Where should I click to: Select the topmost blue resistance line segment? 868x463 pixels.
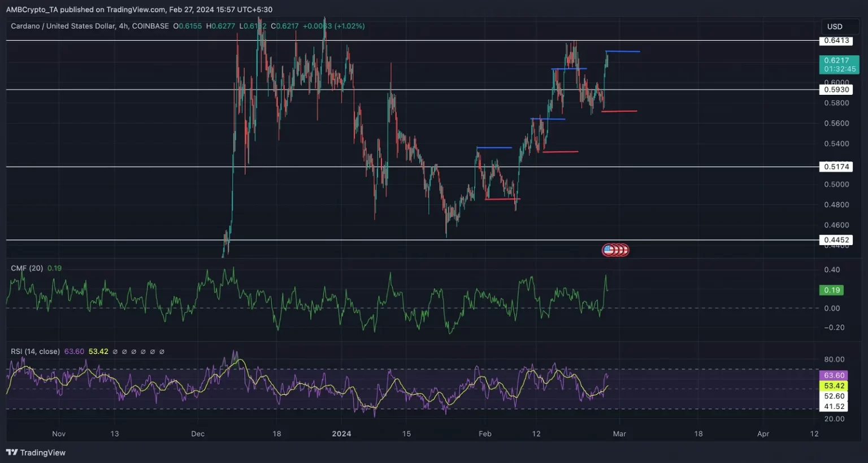point(623,52)
